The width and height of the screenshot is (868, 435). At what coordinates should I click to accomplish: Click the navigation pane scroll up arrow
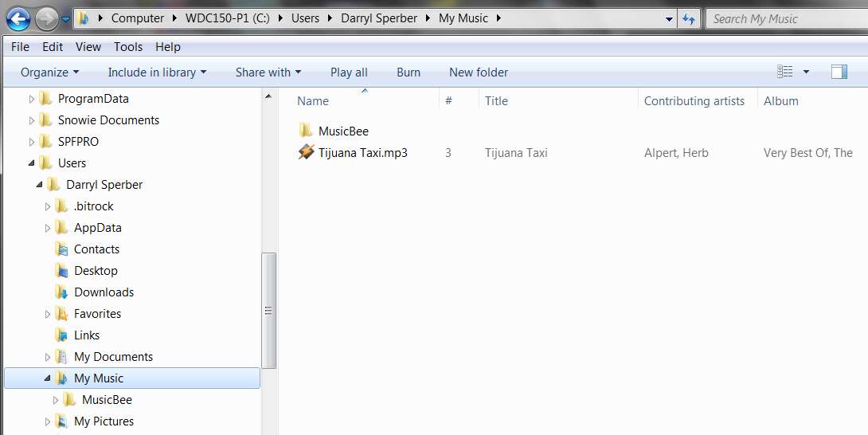[268, 96]
